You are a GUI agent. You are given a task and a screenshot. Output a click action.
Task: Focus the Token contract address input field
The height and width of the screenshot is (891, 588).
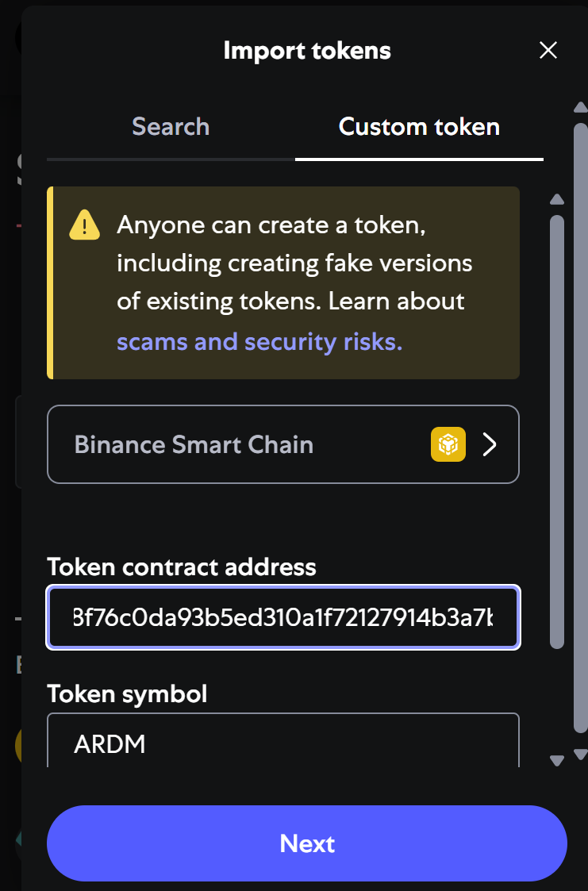tap(283, 617)
